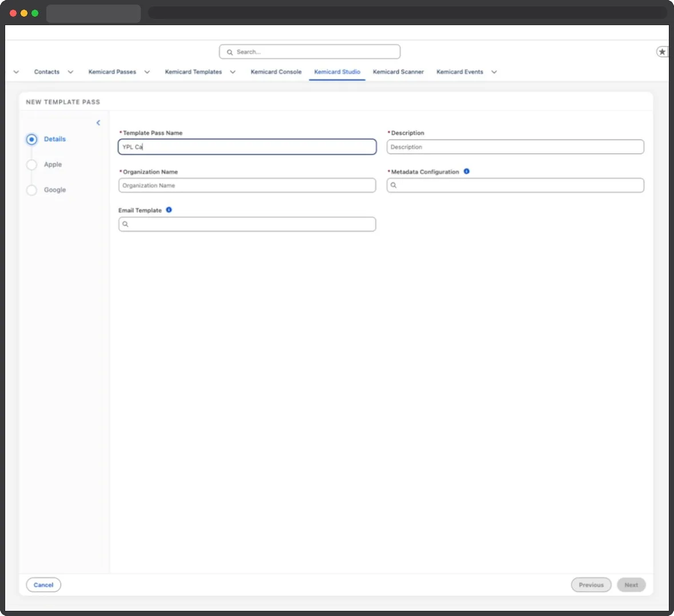Viewport: 674px width, 616px height.
Task: Click the Metadata Configuration info icon
Action: click(x=466, y=172)
